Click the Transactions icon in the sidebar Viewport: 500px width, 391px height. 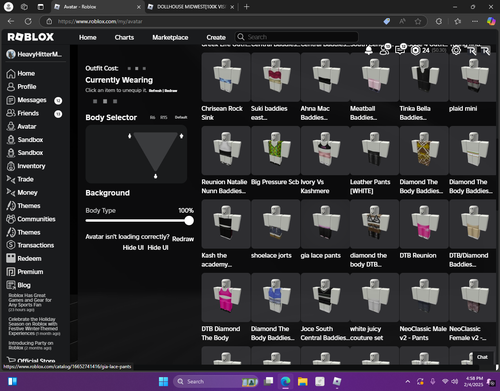(x=11, y=245)
